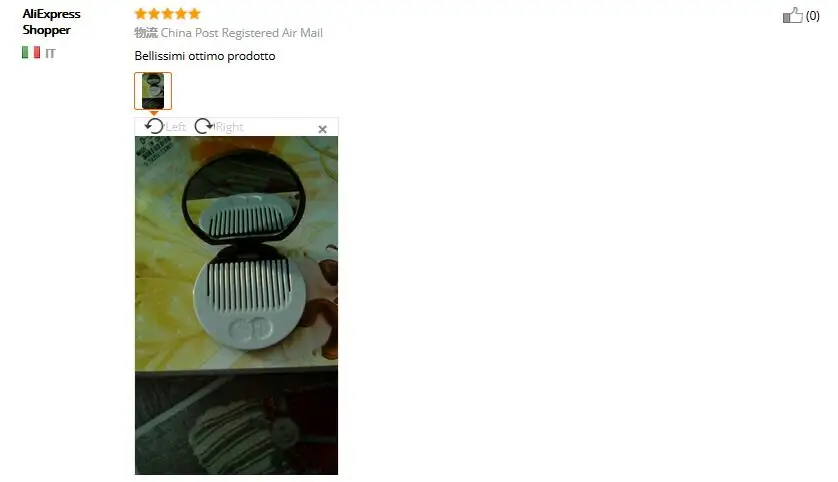This screenshot has height=482, width=838.
Task: Click the (0) helpful vote count
Action: pyautogui.click(x=813, y=16)
